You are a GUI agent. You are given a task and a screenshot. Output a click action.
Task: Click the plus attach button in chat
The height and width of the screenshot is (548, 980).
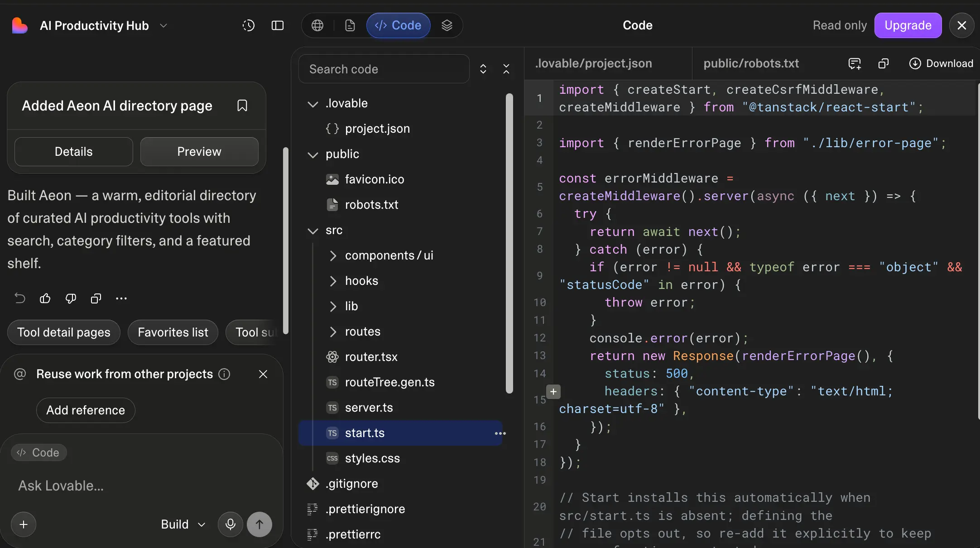(24, 524)
